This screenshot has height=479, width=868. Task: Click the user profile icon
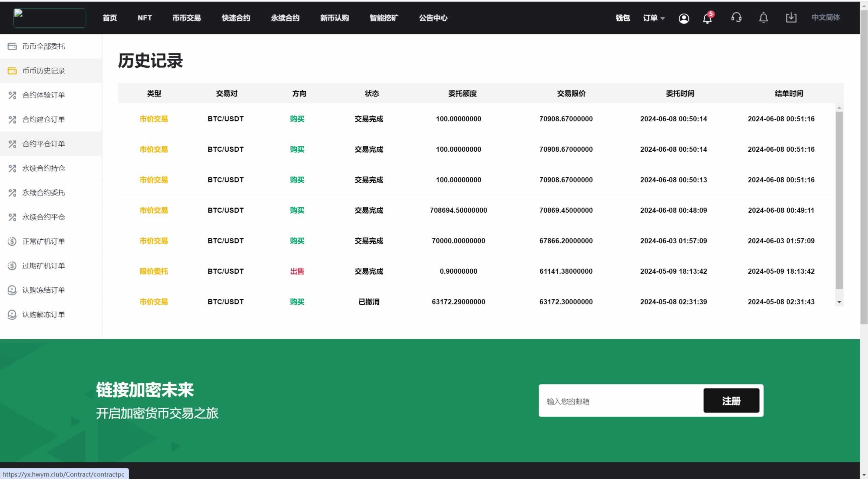(x=684, y=18)
